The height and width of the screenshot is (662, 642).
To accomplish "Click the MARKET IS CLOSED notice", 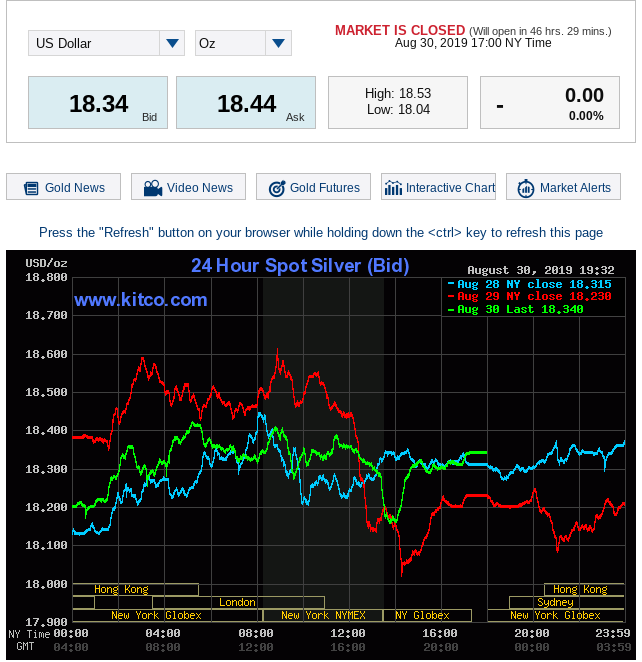I will coord(400,30).
